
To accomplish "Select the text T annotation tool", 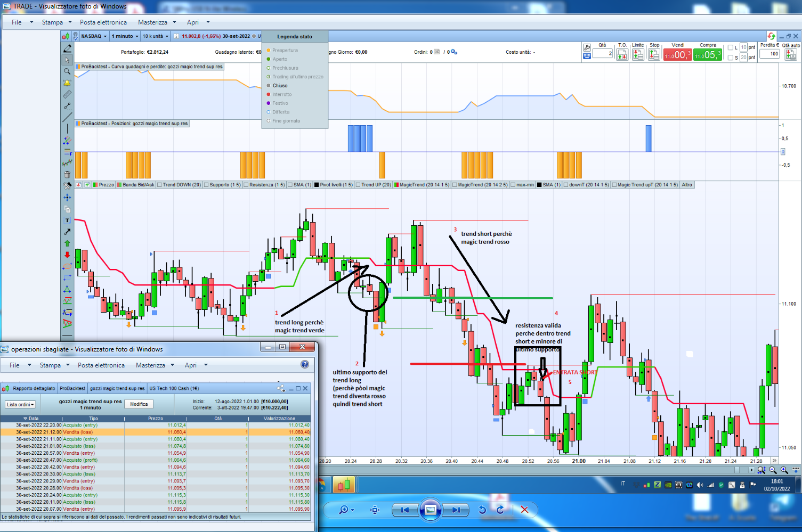I will click(x=67, y=220).
